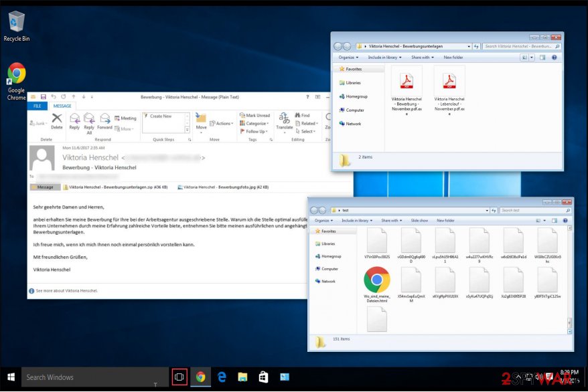588x392 pixels.
Task: Select Network in test window sidebar
Action: coord(325,281)
